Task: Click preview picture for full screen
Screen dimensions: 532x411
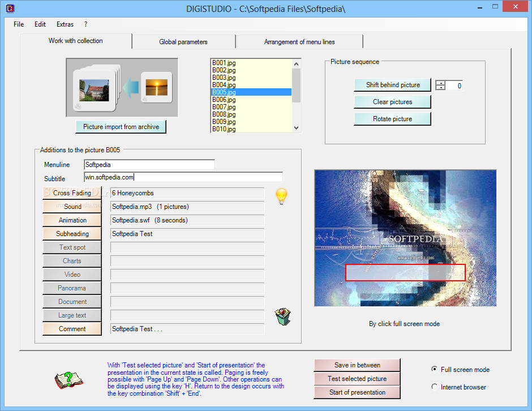Action: [x=405, y=238]
